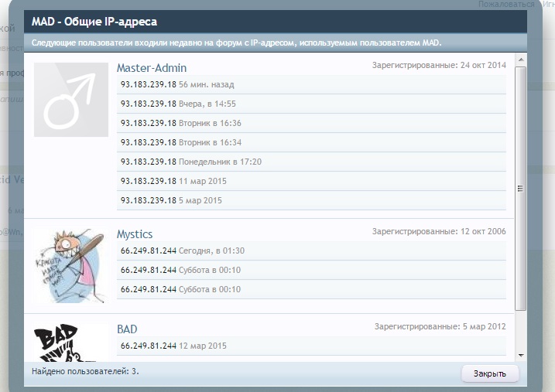Click the dialog scrollbar thumb grip

pos(520,189)
